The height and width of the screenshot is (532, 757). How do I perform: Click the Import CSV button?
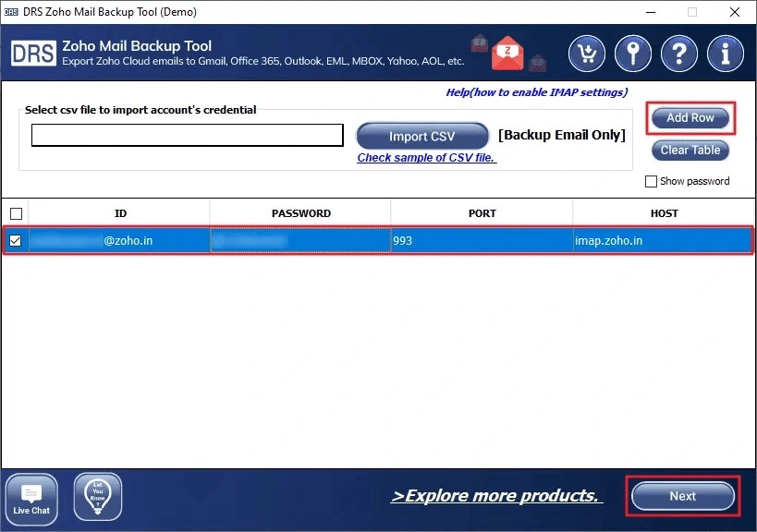click(x=422, y=136)
